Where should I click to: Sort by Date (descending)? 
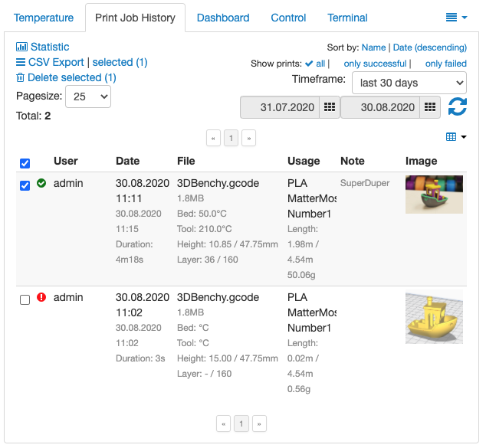coord(429,47)
